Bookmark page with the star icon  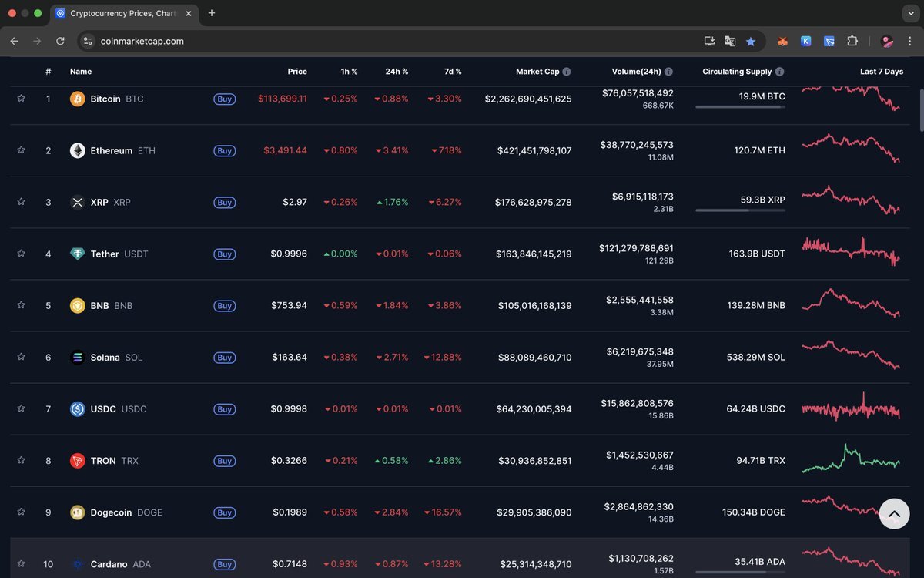(x=750, y=41)
